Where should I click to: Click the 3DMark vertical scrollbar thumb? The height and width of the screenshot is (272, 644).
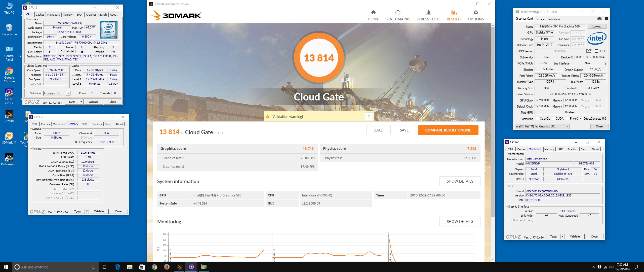[x=493, y=122]
